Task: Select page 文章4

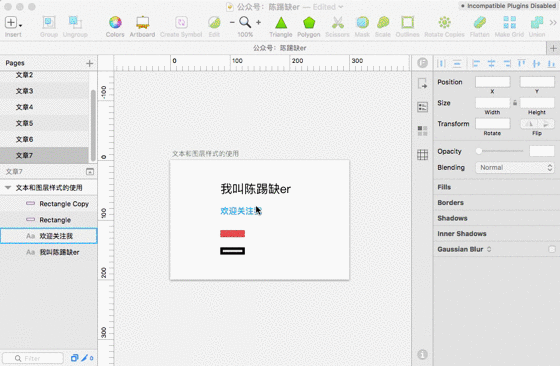Action: point(44,107)
